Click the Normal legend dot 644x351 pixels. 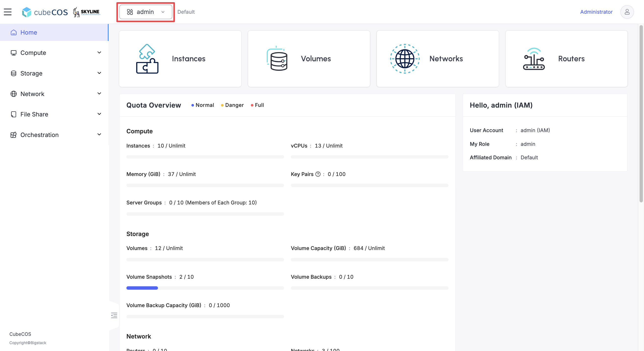pyautogui.click(x=192, y=105)
